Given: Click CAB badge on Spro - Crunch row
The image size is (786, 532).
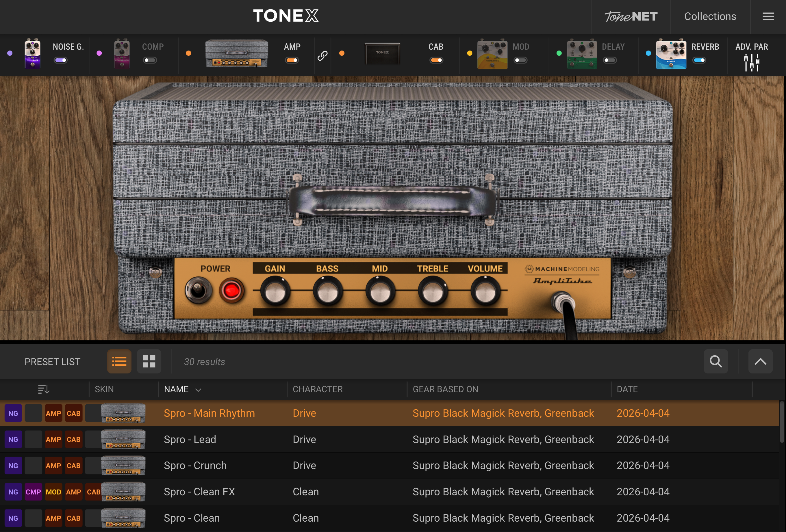Looking at the screenshot, I should pyautogui.click(x=73, y=466).
